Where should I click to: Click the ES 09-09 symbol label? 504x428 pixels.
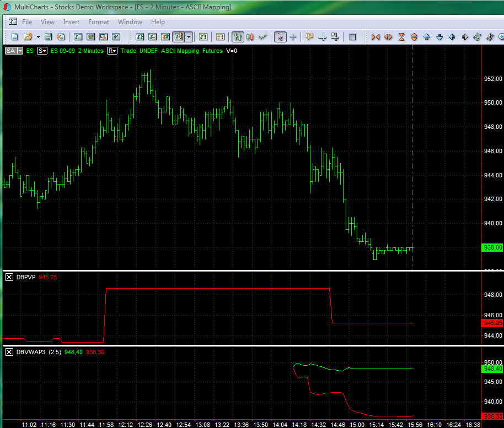click(63, 51)
